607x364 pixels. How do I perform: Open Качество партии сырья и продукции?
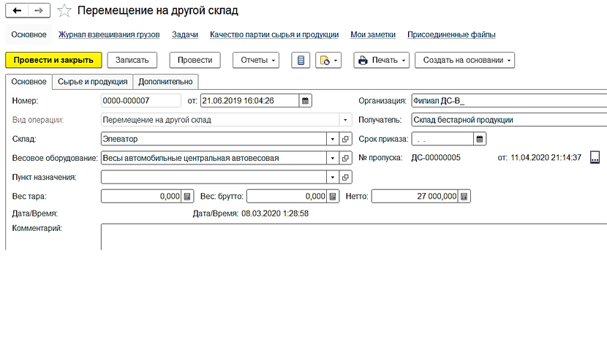click(x=274, y=34)
